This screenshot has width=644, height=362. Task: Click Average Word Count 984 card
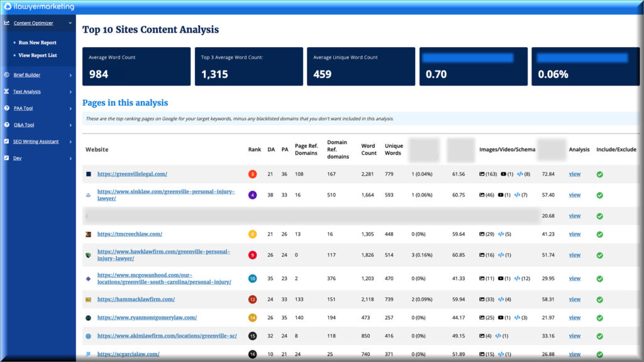coord(136,66)
